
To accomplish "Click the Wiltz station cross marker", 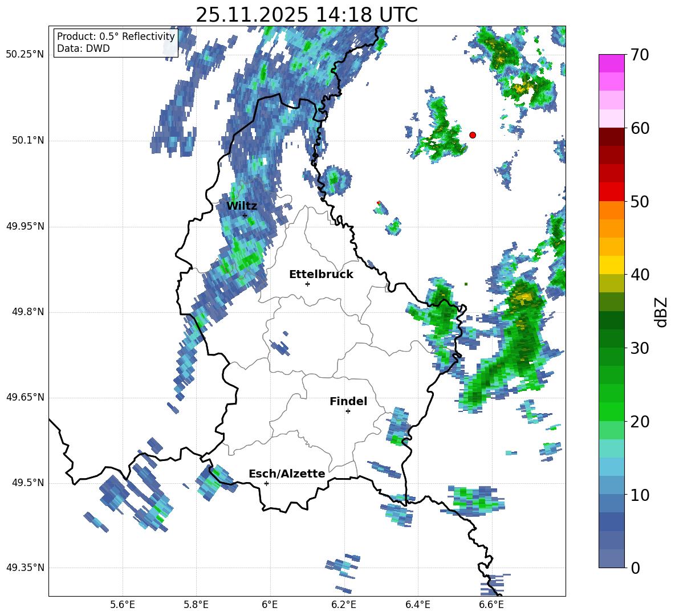I will [245, 215].
